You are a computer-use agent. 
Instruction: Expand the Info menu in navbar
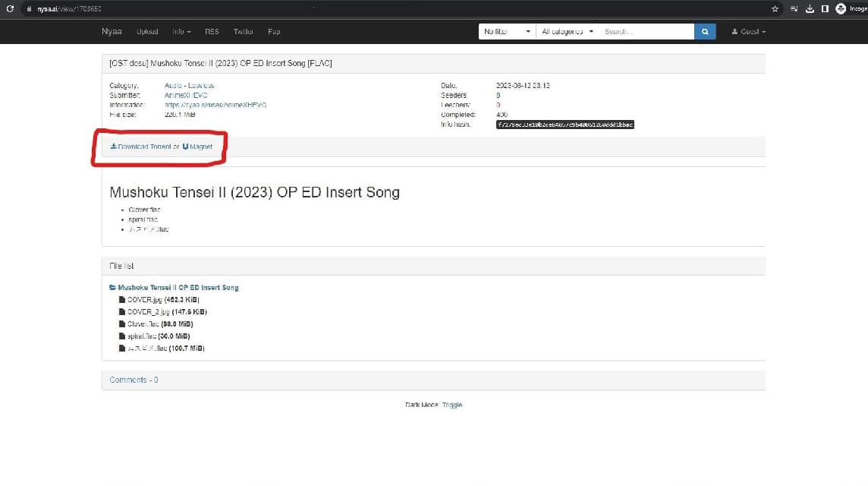(x=181, y=32)
